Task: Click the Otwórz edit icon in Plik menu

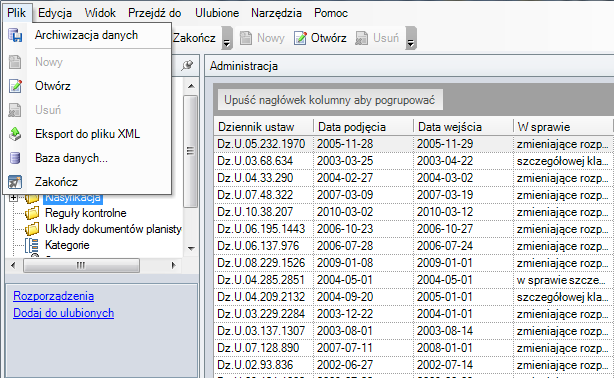Action: (15, 86)
